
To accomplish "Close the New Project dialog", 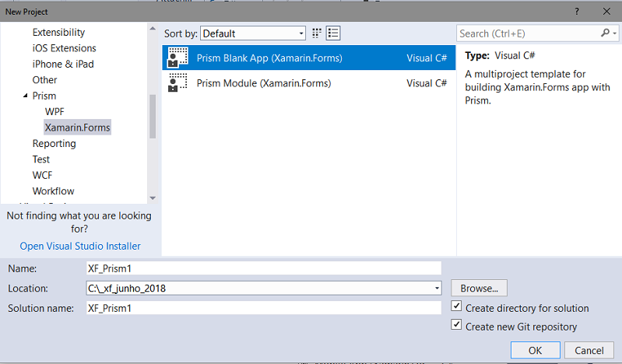I will [606, 12].
